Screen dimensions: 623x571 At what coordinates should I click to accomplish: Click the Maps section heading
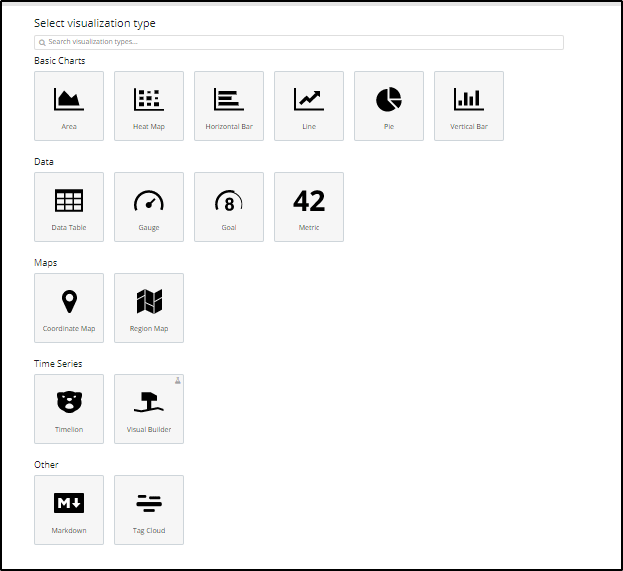[x=46, y=263]
